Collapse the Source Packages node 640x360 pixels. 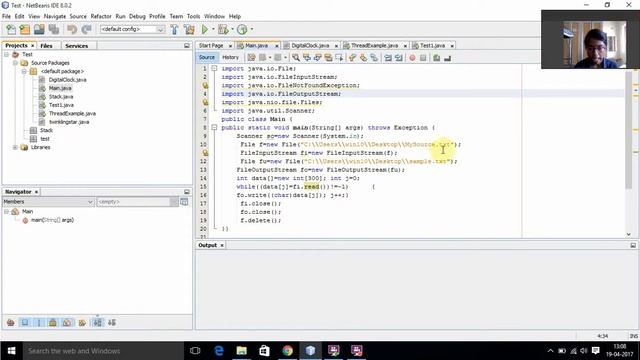tap(15, 63)
